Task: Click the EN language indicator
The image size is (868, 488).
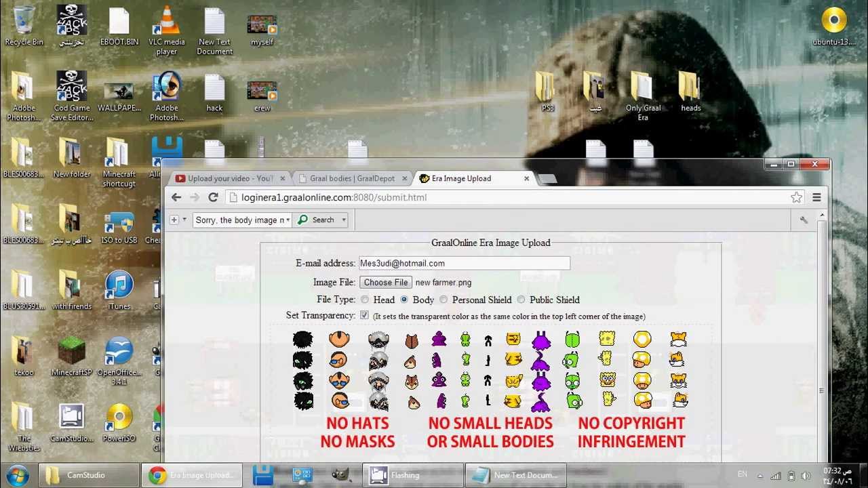Action: pos(742,474)
